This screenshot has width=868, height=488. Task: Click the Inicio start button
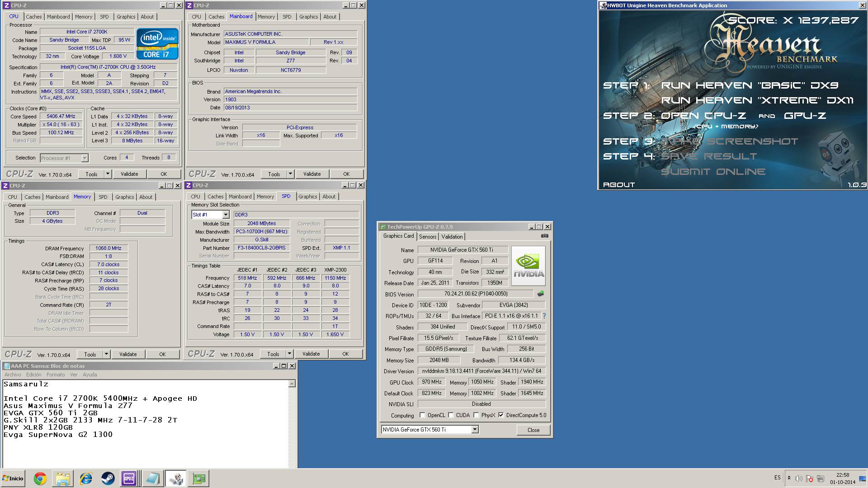click(13, 479)
